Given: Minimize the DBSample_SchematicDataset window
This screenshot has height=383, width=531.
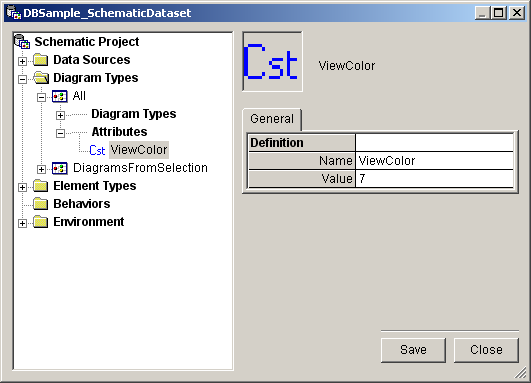Looking at the screenshot, I should click(482, 13).
